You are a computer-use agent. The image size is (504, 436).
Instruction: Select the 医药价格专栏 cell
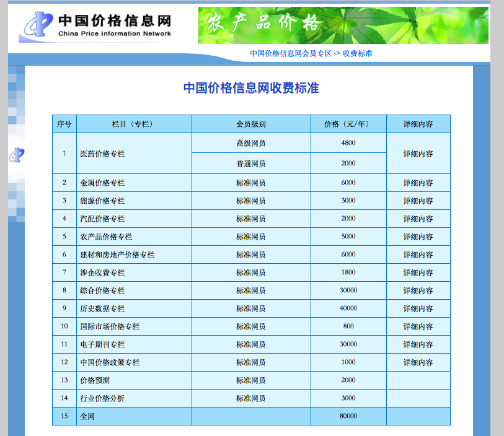click(x=134, y=154)
